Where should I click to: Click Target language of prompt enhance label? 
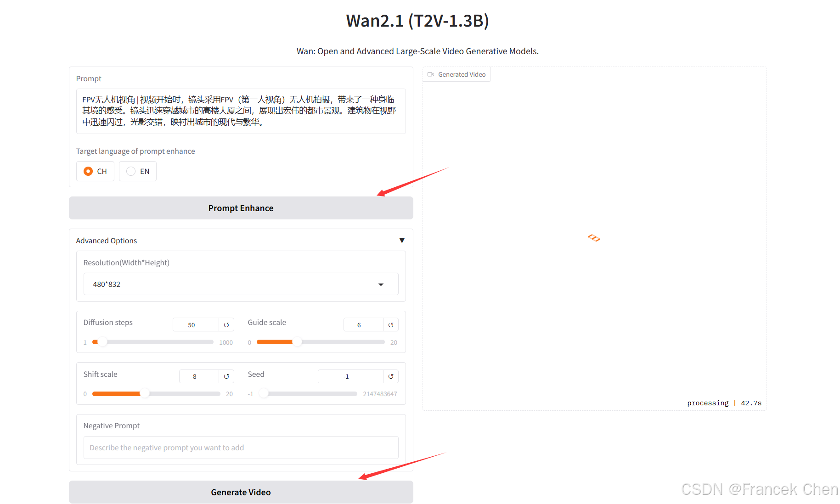tap(135, 151)
